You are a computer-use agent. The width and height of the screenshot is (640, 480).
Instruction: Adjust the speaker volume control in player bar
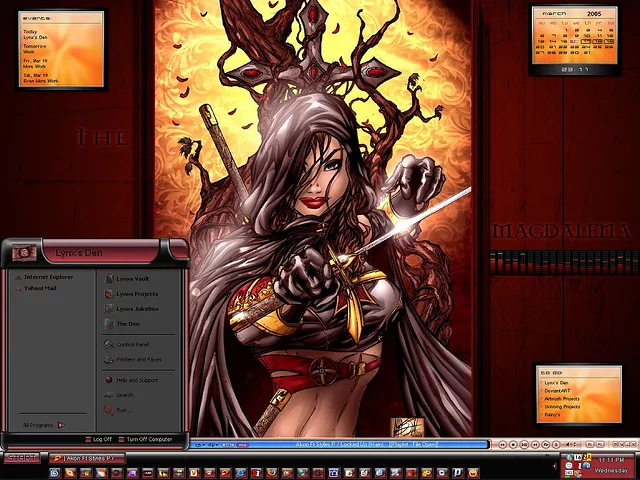point(571,444)
